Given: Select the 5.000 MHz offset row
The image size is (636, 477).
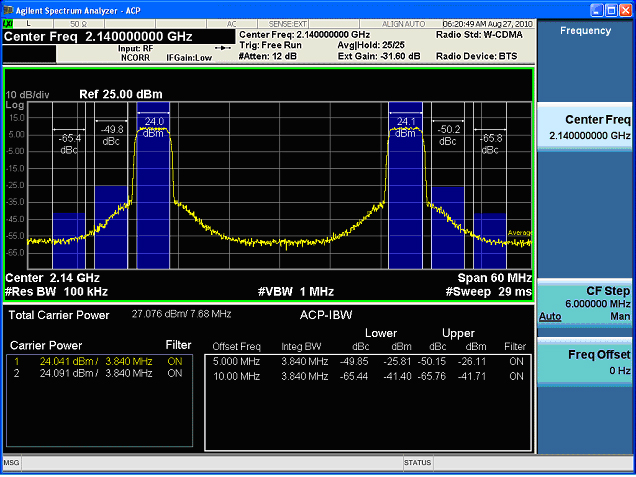Looking at the screenshot, I should (235, 360).
